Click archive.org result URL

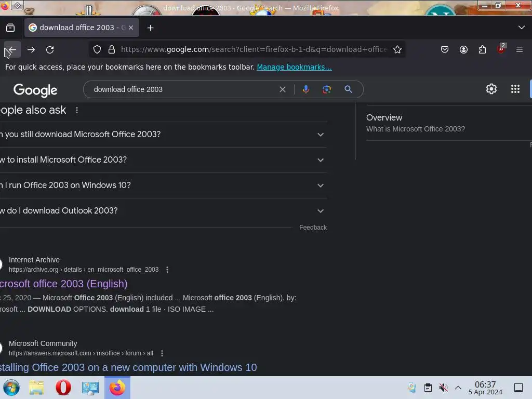tap(84, 270)
